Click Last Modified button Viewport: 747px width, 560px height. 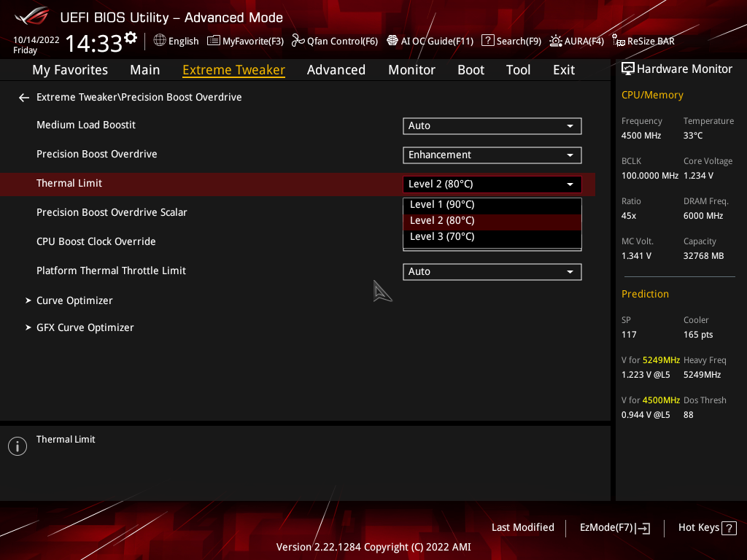[523, 528]
